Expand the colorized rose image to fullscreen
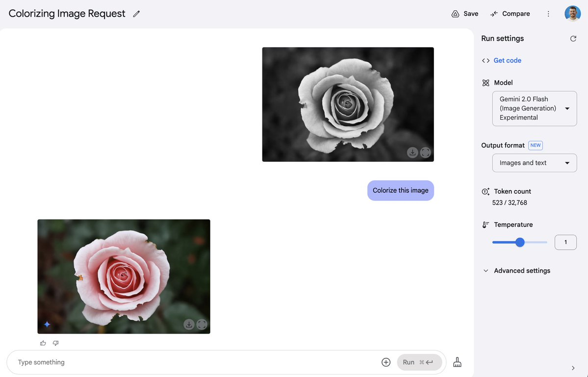Image resolution: width=588 pixels, height=377 pixels. 202,324
